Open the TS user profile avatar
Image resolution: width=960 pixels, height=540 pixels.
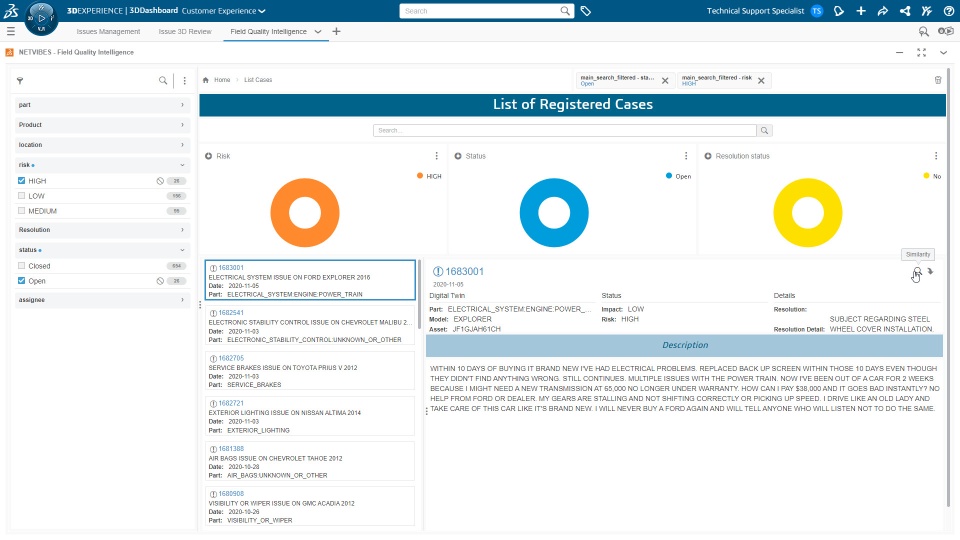tap(817, 11)
